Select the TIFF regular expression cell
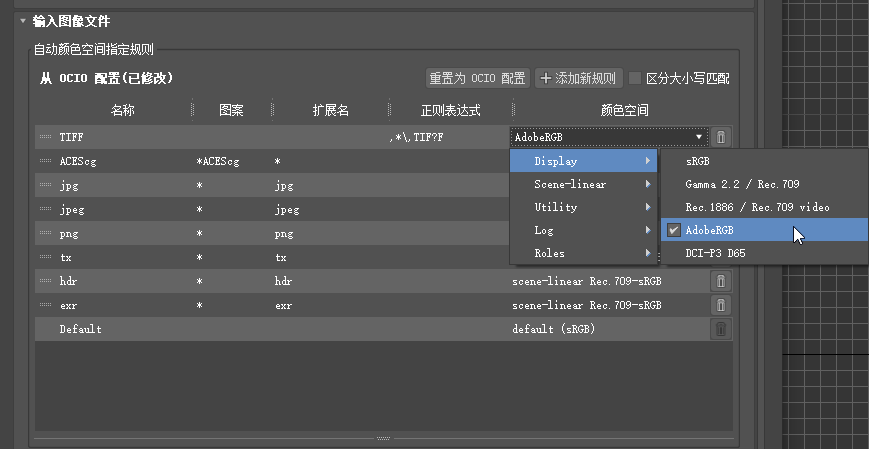Viewport: 869px width, 449px height. click(416, 137)
